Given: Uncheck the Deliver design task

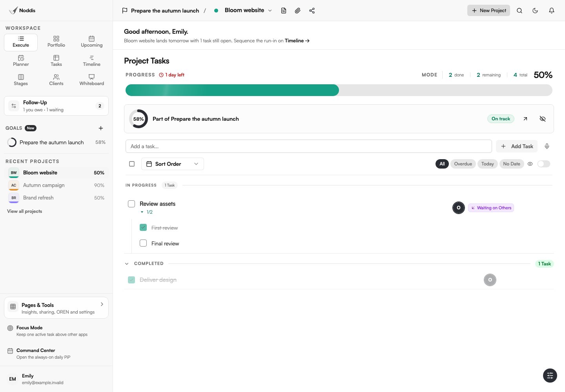Looking at the screenshot, I should [x=131, y=280].
